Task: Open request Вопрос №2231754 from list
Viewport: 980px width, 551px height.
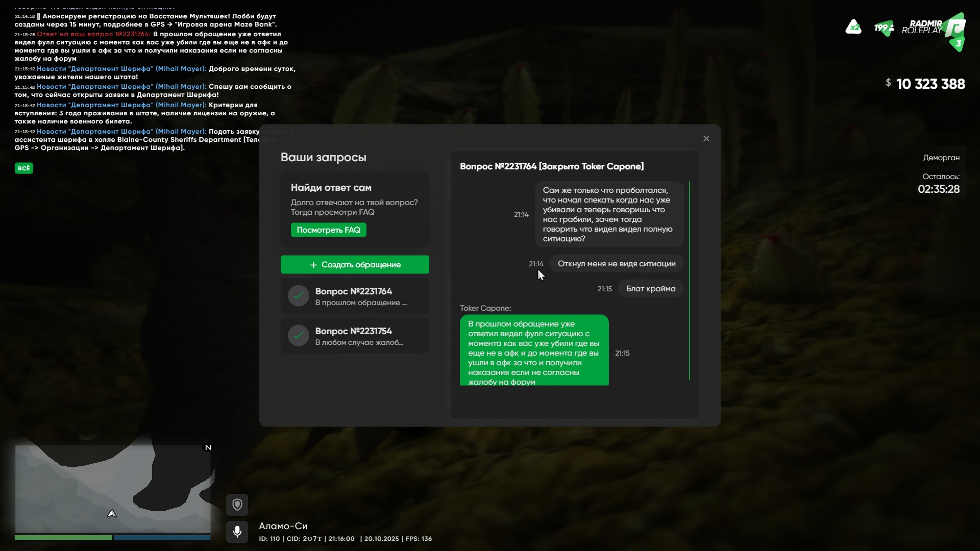Action: tap(355, 336)
